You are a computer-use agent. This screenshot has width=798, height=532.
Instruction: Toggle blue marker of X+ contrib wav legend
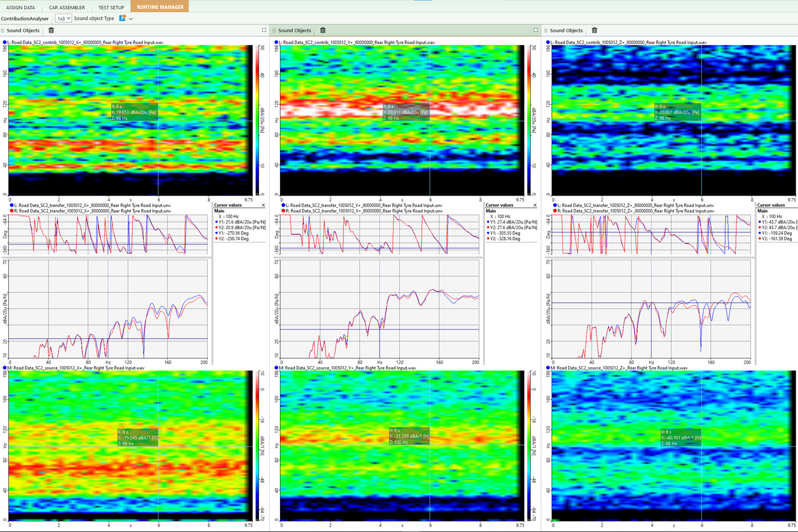5,42
